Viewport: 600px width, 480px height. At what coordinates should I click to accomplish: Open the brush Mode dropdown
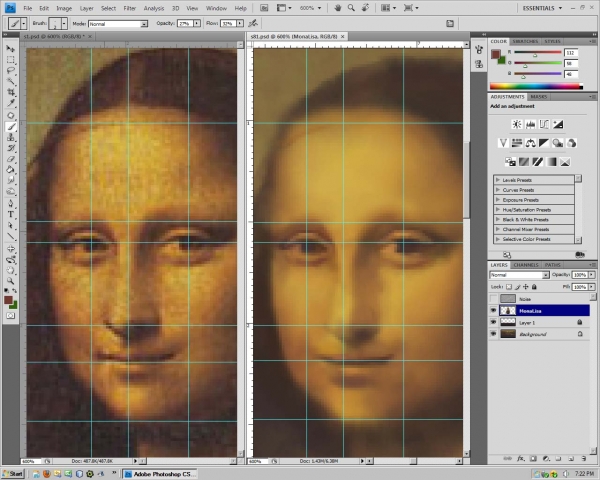[118, 24]
